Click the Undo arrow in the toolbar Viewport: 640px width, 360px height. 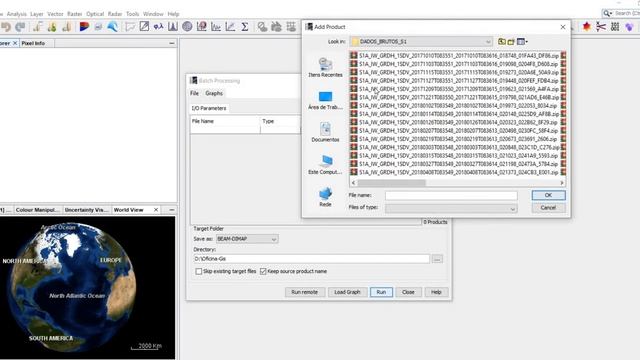coord(6,27)
